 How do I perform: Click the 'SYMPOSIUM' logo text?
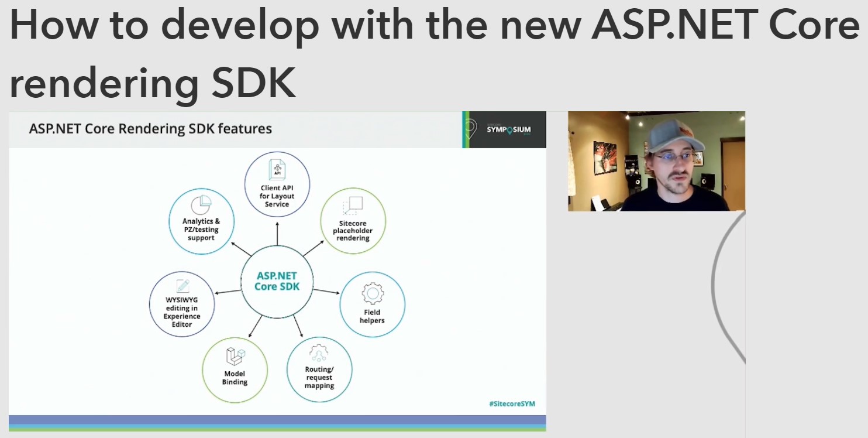pyautogui.click(x=509, y=129)
